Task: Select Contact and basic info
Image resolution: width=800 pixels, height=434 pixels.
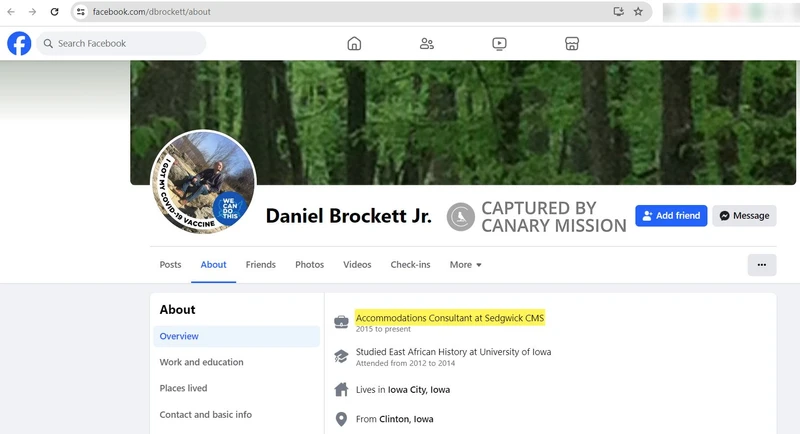Action: 206,415
